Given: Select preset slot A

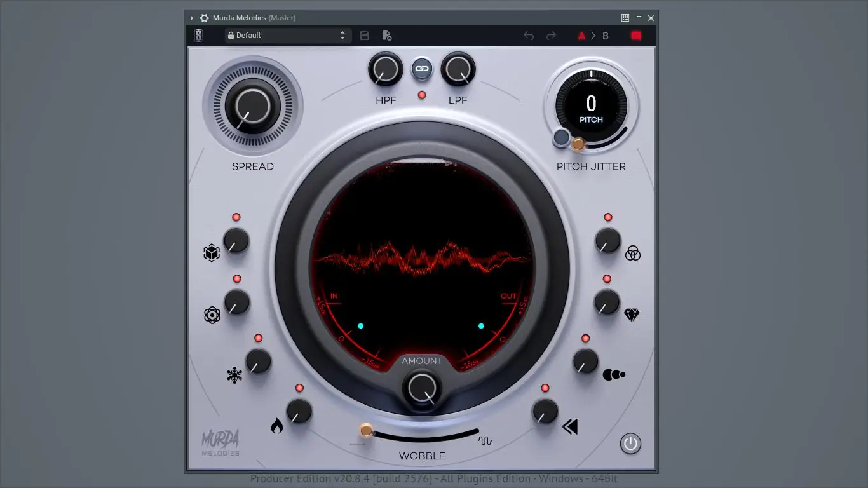Looking at the screenshot, I should (x=581, y=36).
